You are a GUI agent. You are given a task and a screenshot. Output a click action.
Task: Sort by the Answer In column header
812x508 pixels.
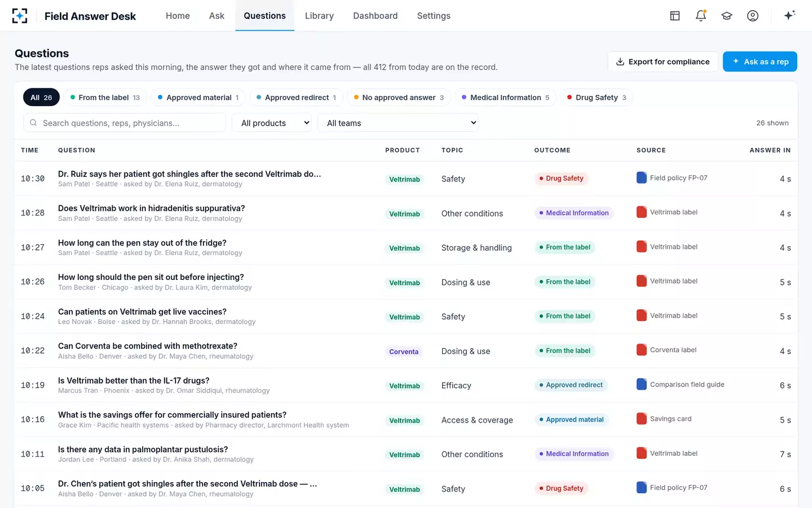pos(770,150)
